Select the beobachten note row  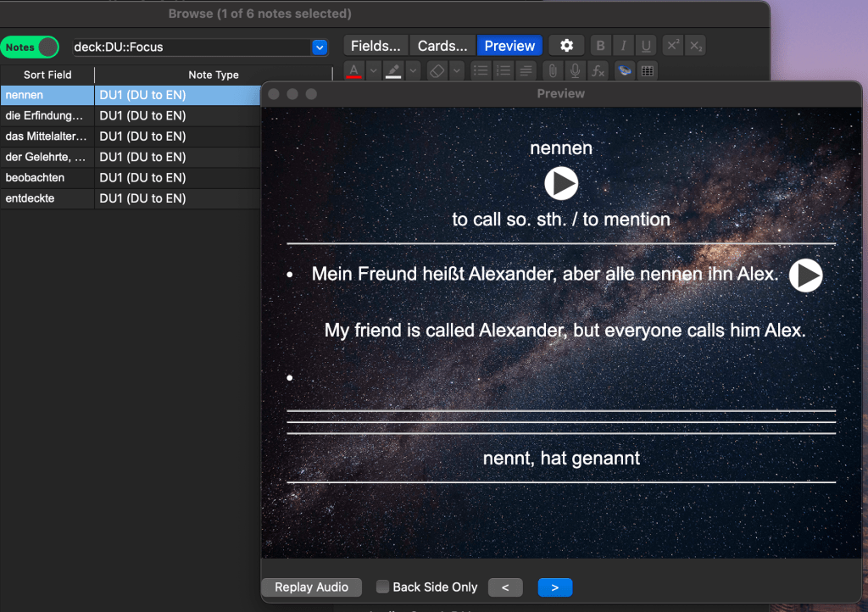(35, 178)
